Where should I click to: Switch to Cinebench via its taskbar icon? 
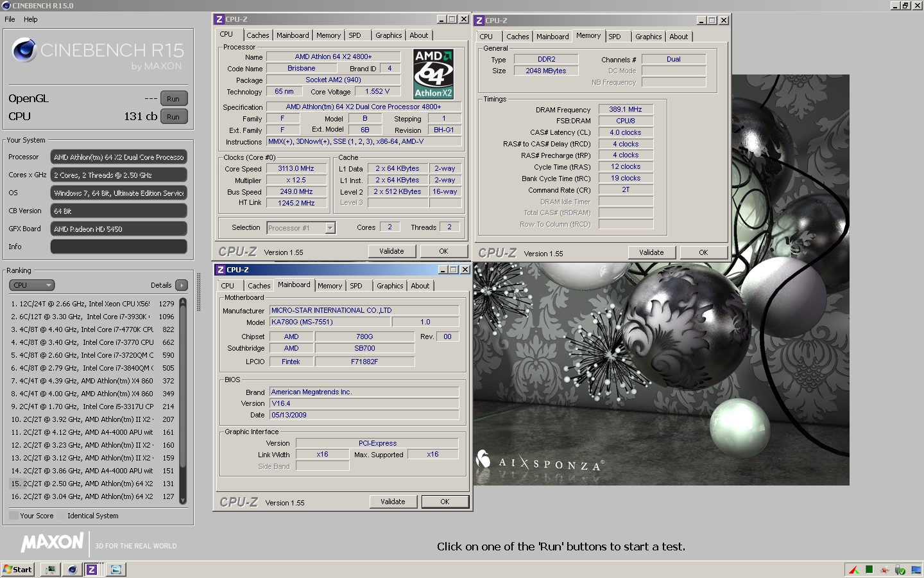tap(72, 569)
